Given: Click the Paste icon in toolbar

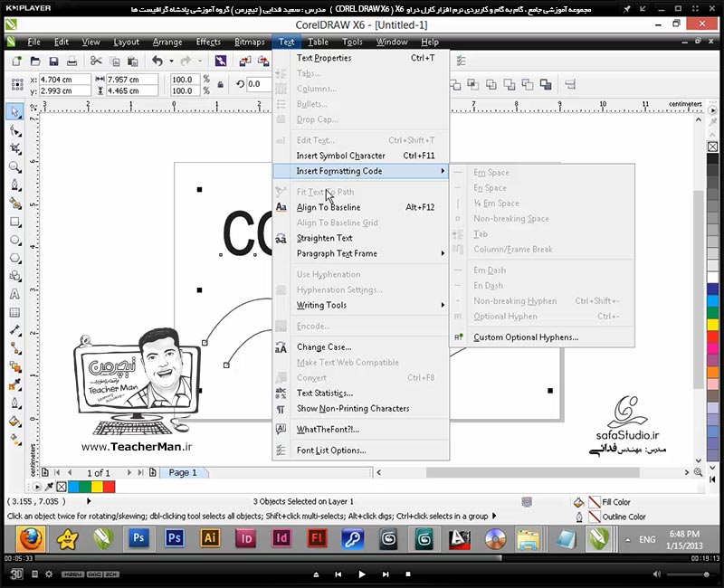Looking at the screenshot, I should (x=132, y=61).
